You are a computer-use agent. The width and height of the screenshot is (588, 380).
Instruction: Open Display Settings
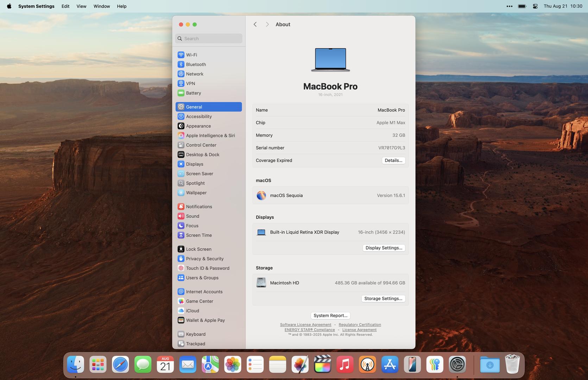pos(384,248)
